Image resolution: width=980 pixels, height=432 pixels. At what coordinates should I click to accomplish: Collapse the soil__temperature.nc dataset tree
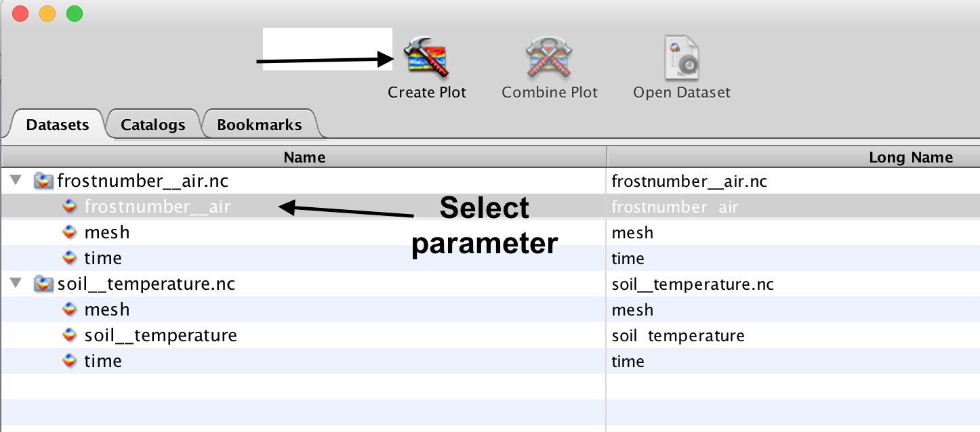pyautogui.click(x=16, y=284)
